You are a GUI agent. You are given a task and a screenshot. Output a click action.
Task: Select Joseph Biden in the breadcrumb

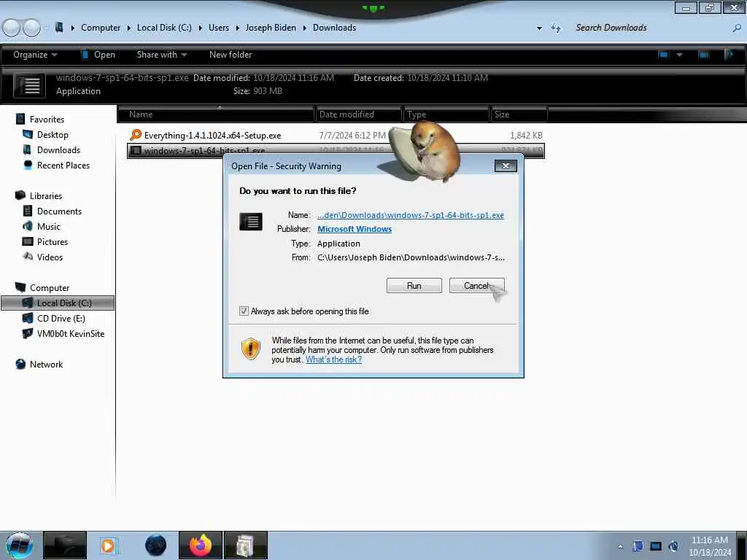(x=271, y=28)
